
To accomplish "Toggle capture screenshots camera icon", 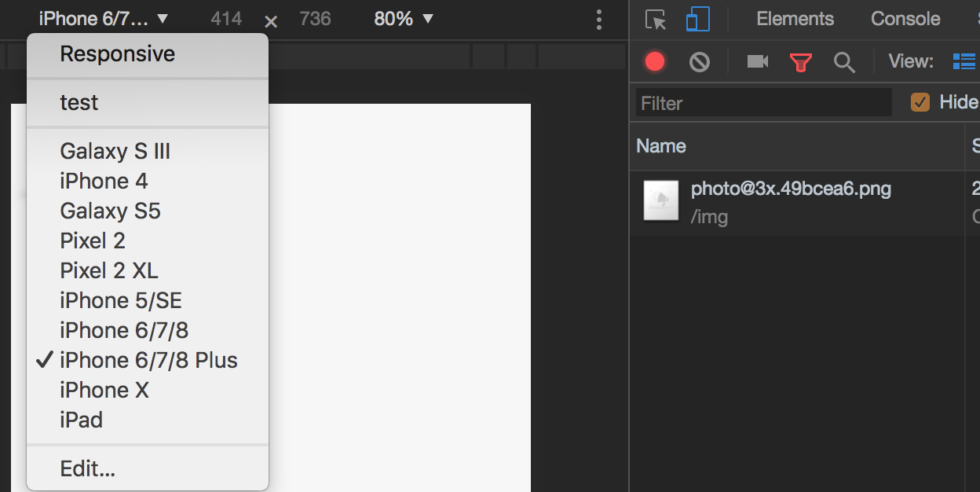I will pyautogui.click(x=757, y=62).
